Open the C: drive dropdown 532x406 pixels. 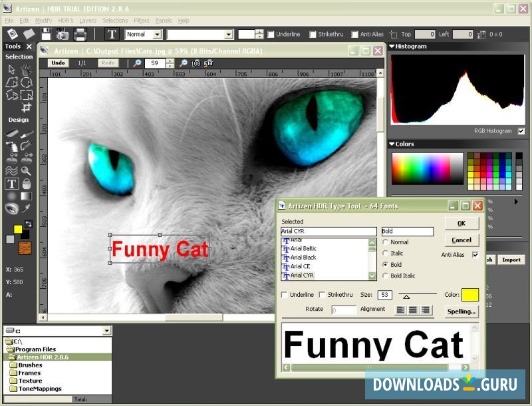coord(107,330)
